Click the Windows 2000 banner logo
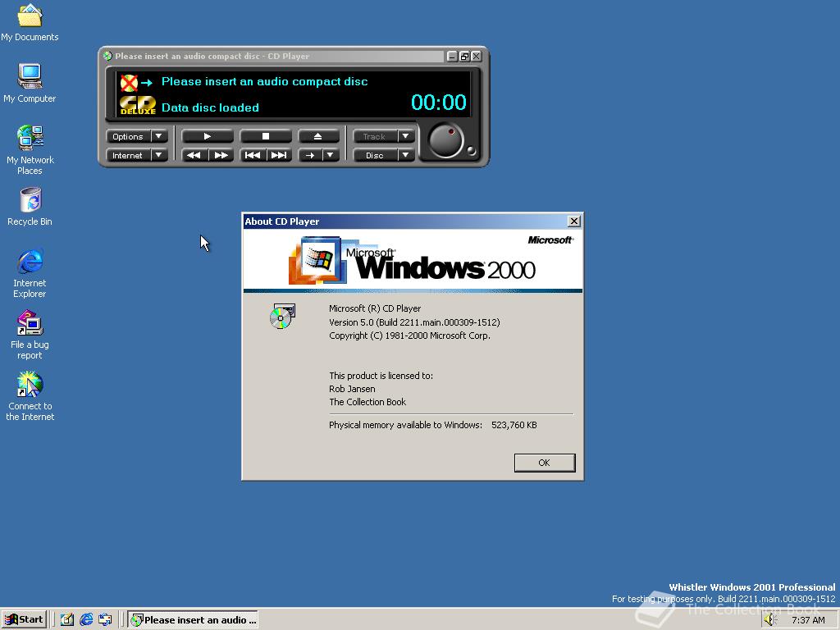The height and width of the screenshot is (630, 840). (x=413, y=260)
